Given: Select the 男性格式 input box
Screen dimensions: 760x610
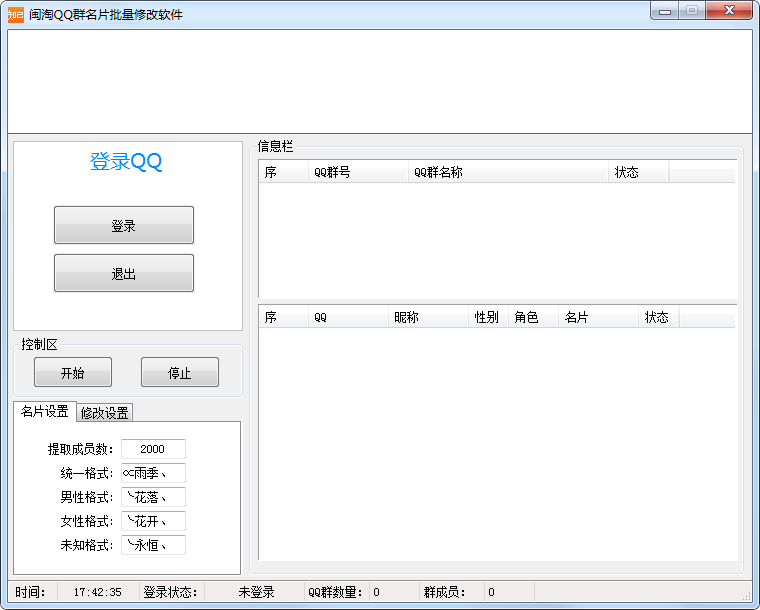Looking at the screenshot, I should pyautogui.click(x=153, y=497).
